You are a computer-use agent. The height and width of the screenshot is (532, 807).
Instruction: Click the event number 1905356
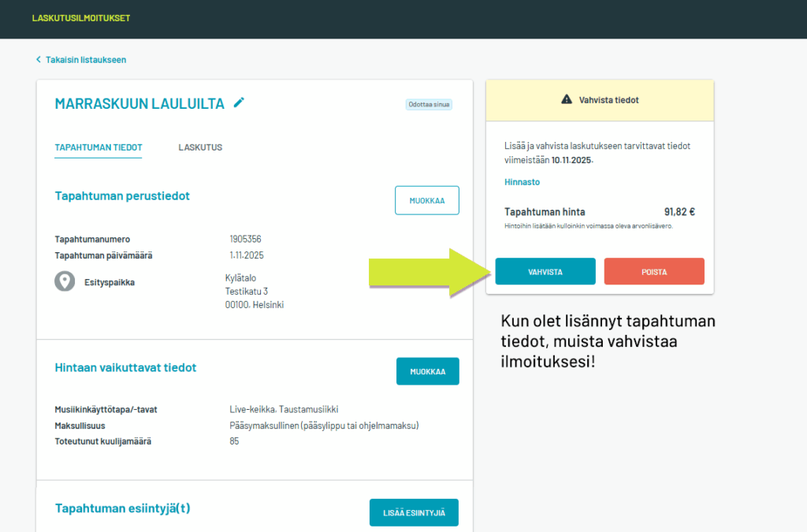click(x=245, y=239)
